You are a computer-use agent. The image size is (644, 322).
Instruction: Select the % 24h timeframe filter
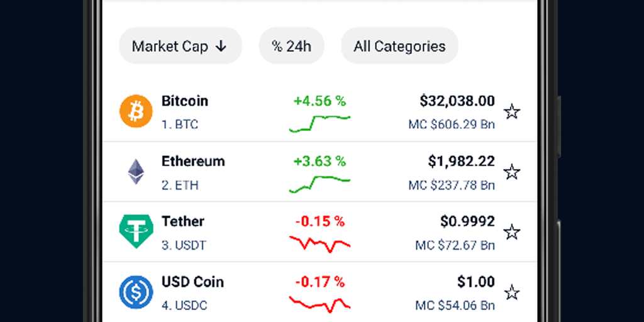pos(292,46)
